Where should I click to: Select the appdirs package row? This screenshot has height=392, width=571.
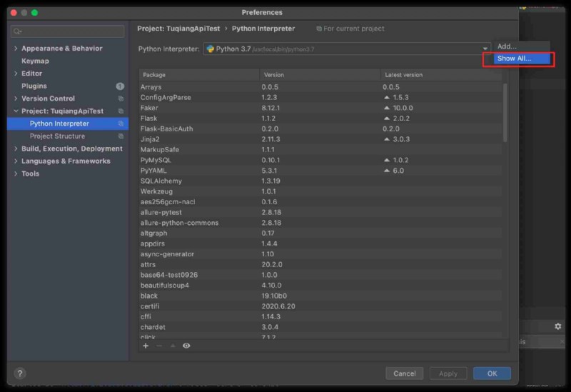point(320,243)
